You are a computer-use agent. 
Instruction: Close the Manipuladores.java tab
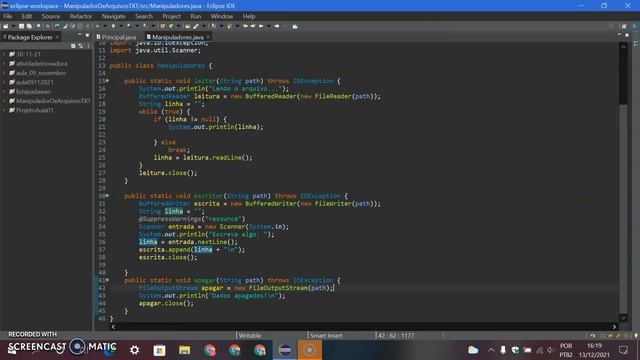point(208,37)
